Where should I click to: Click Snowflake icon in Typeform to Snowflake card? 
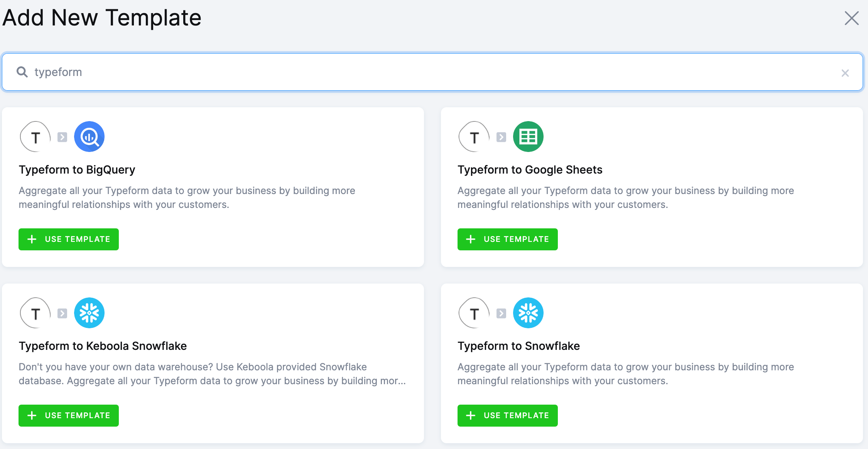click(x=528, y=313)
